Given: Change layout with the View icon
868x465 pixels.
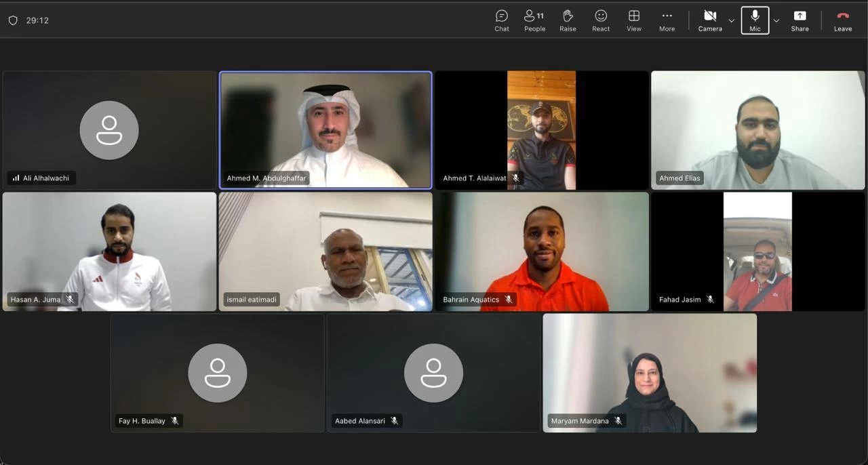Looking at the screenshot, I should tap(634, 20).
